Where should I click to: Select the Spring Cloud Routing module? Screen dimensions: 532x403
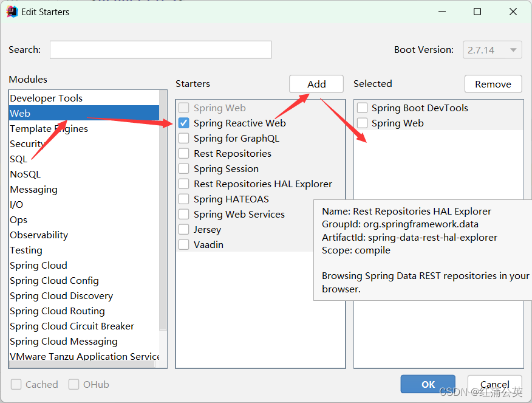click(x=84, y=311)
